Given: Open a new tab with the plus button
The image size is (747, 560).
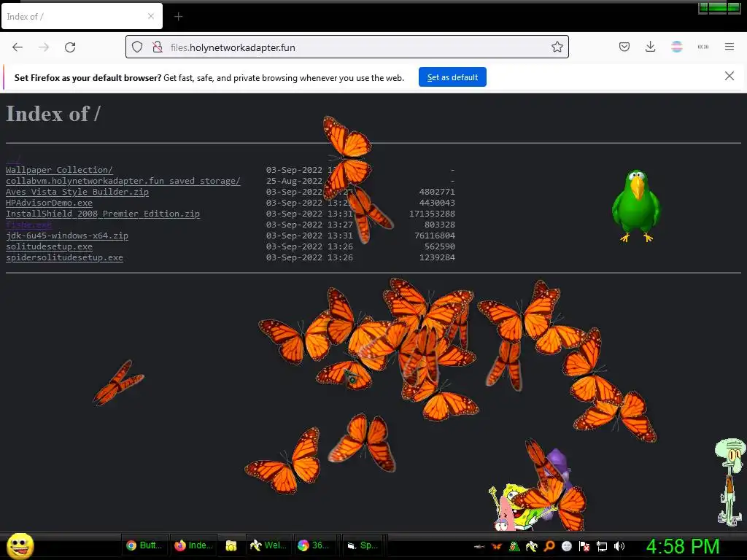Looking at the screenshot, I should pos(178,17).
